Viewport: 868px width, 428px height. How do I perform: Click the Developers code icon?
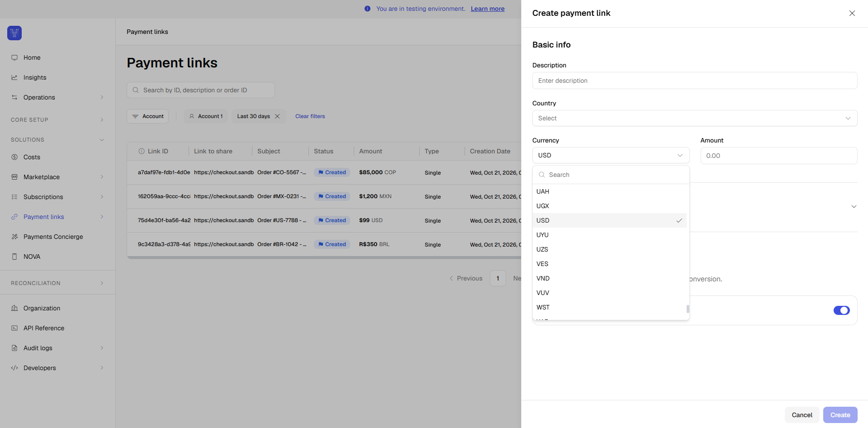point(14,368)
